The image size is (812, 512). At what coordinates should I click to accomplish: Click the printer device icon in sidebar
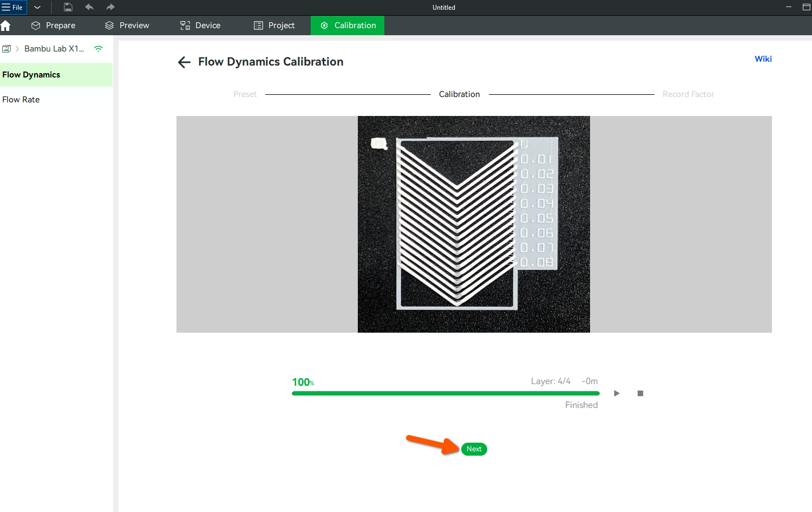(6, 49)
